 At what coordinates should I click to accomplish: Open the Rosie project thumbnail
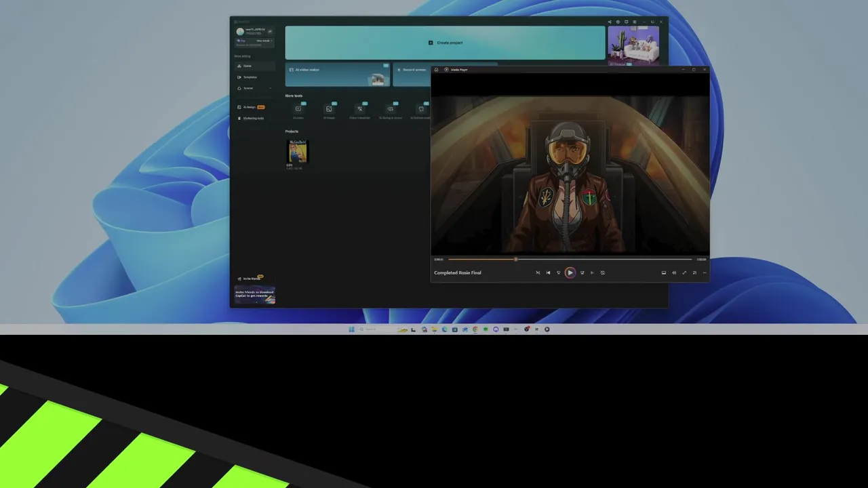click(297, 151)
